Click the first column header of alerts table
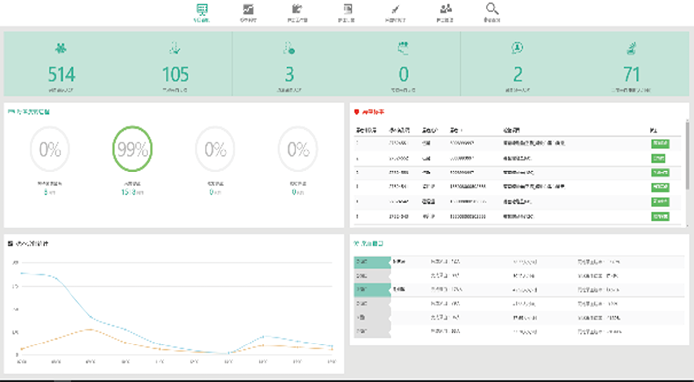 point(366,131)
